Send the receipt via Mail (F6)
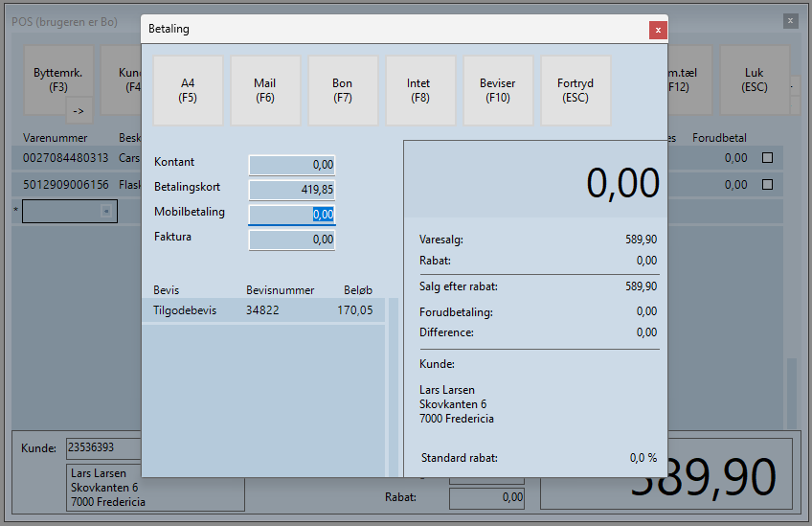The height and width of the screenshot is (526, 812). pos(265,90)
